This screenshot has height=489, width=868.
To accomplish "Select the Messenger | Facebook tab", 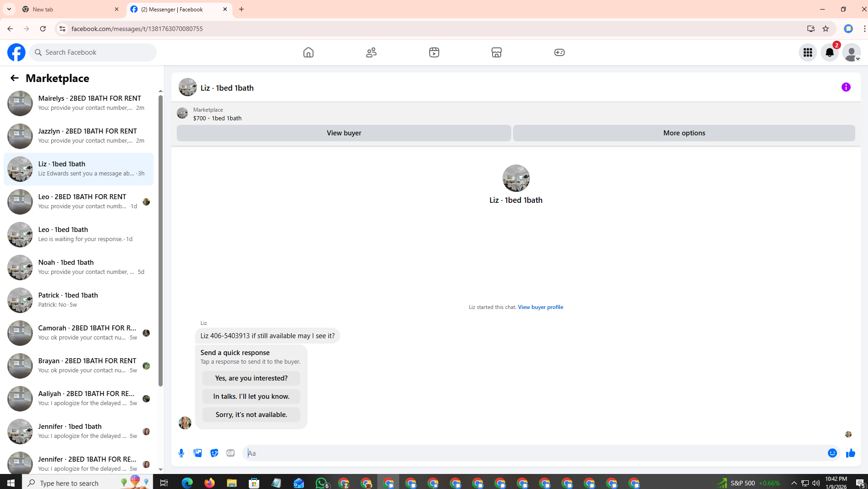I will pos(179,9).
